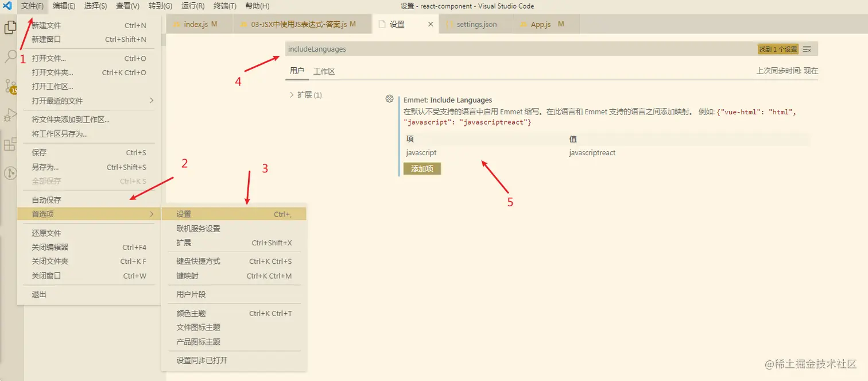Open the Extensions view icon

pyautogui.click(x=10, y=144)
